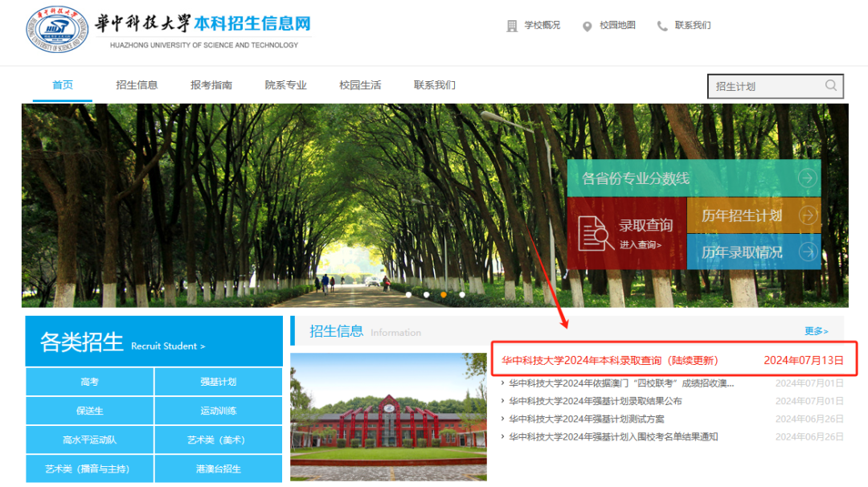Viewport: 868px width, 487px height.
Task: Click the arrow icon on 各省份专业分数线
Action: (807, 178)
